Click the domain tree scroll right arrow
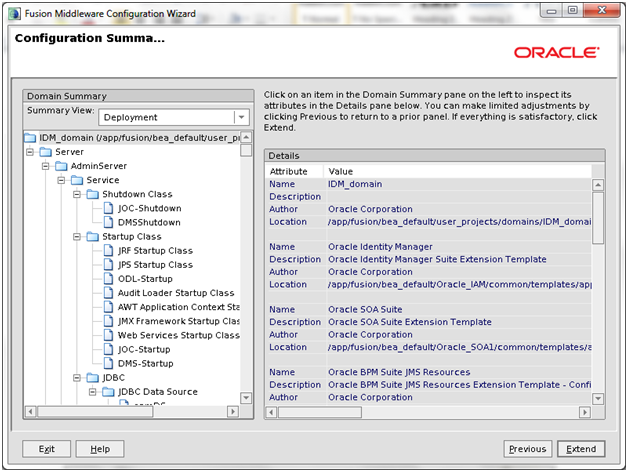628x472 pixels. 233,411
